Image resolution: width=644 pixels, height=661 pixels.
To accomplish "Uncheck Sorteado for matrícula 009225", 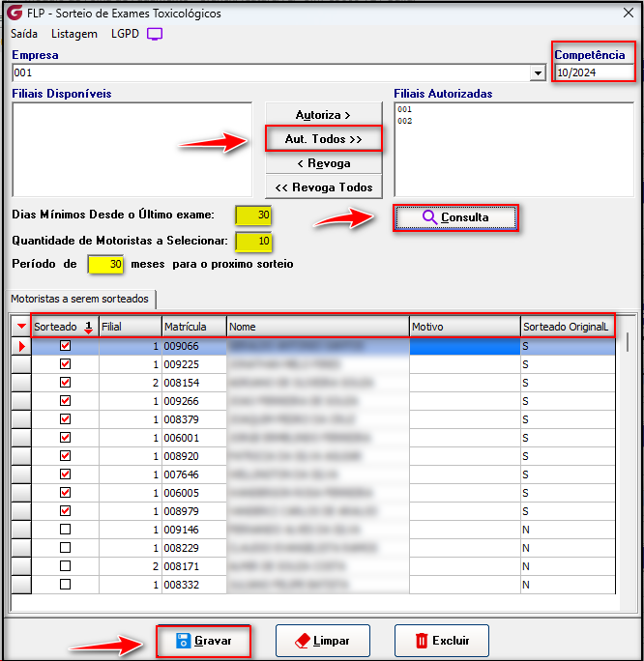I will pyautogui.click(x=66, y=363).
